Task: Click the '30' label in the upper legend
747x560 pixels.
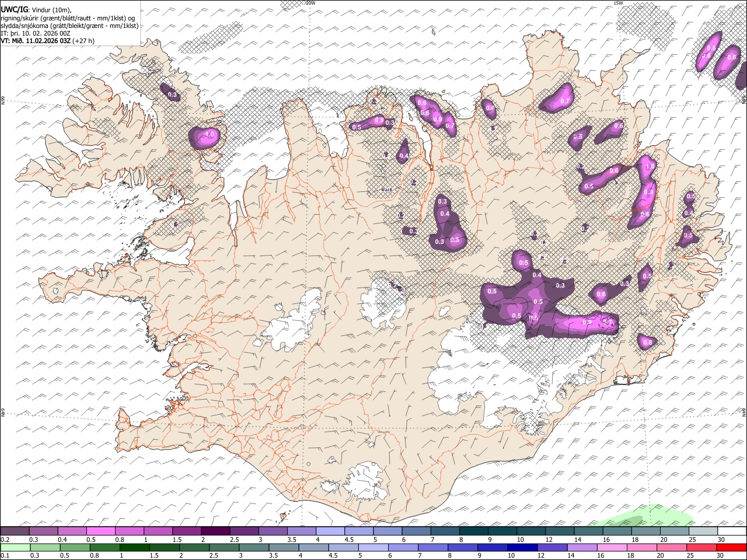Action: tap(721, 540)
